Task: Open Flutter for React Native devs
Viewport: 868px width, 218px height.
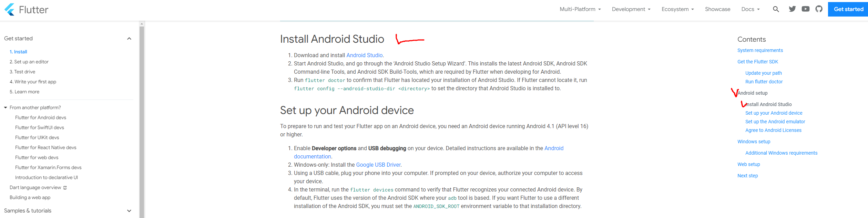Action: 46,148
